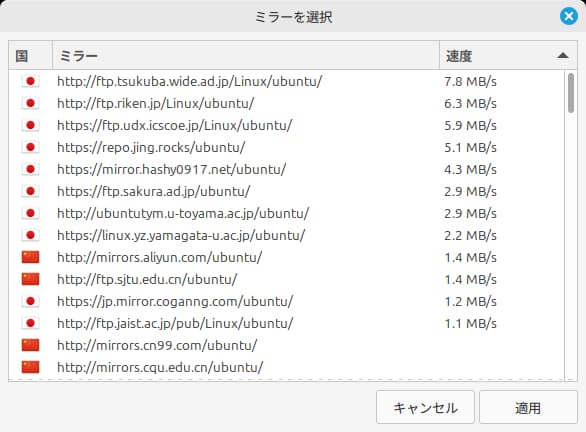Screen dimensions: 586x432
Task: Click the Japan flag beside ftp.udx.icscoe.jp
Action: point(30,125)
